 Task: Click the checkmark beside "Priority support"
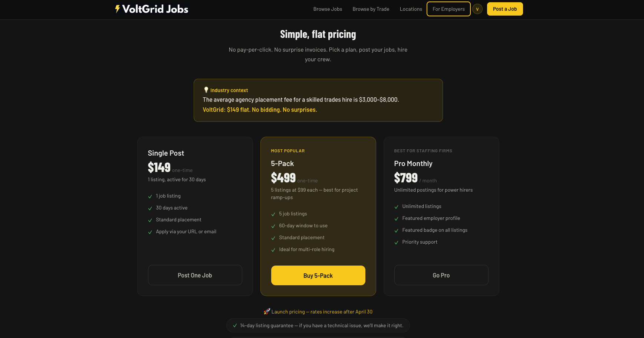[x=396, y=243]
